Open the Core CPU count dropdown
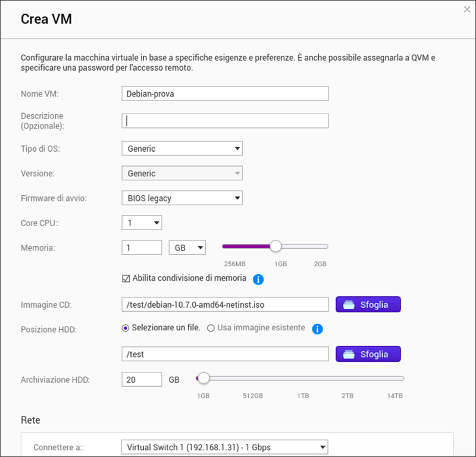476x457 pixels. pos(142,223)
